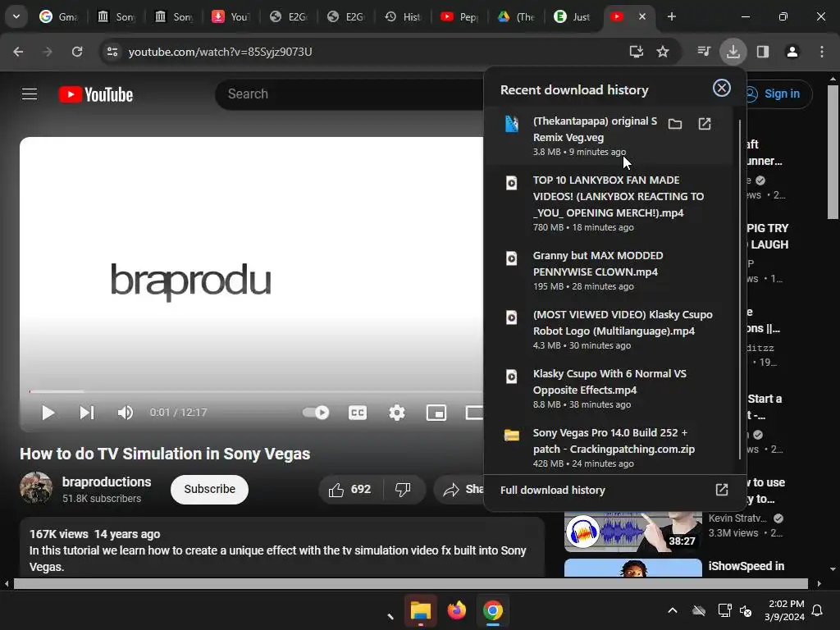Toggle autoplay switch in player
Viewport: 840px width, 630px height.
coord(316,413)
